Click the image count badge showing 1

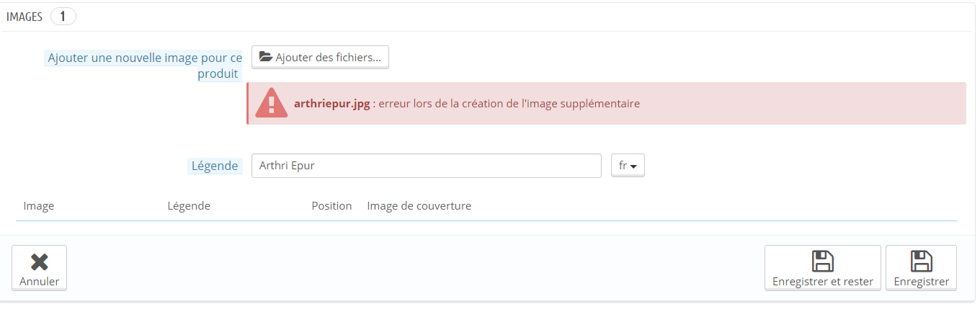63,17
